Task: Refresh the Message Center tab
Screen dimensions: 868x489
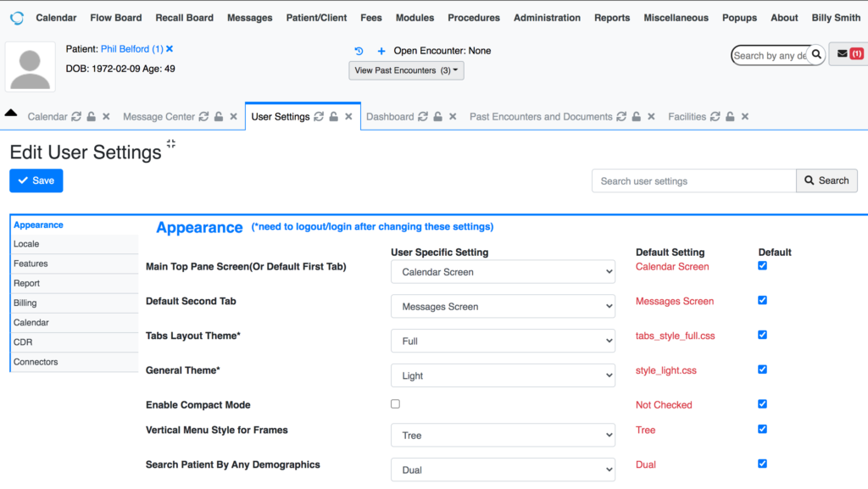Action: (203, 117)
